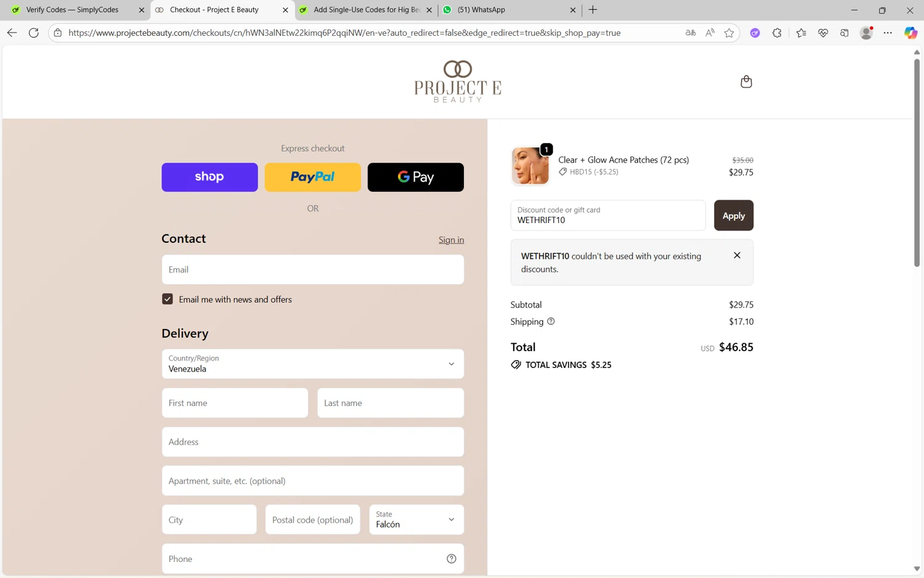Click the HBD15 discount tag icon
Screen dimensions: 924x578
(562, 172)
